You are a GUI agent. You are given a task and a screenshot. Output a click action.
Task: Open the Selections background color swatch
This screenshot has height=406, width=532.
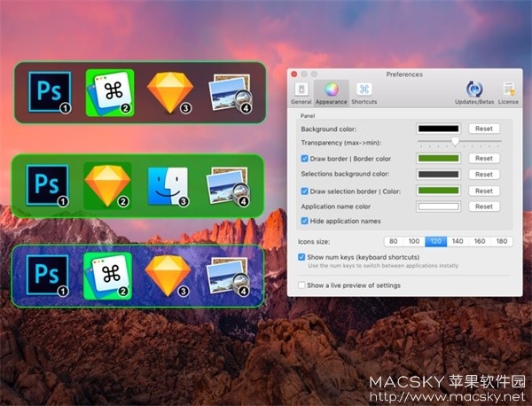pyautogui.click(x=438, y=175)
